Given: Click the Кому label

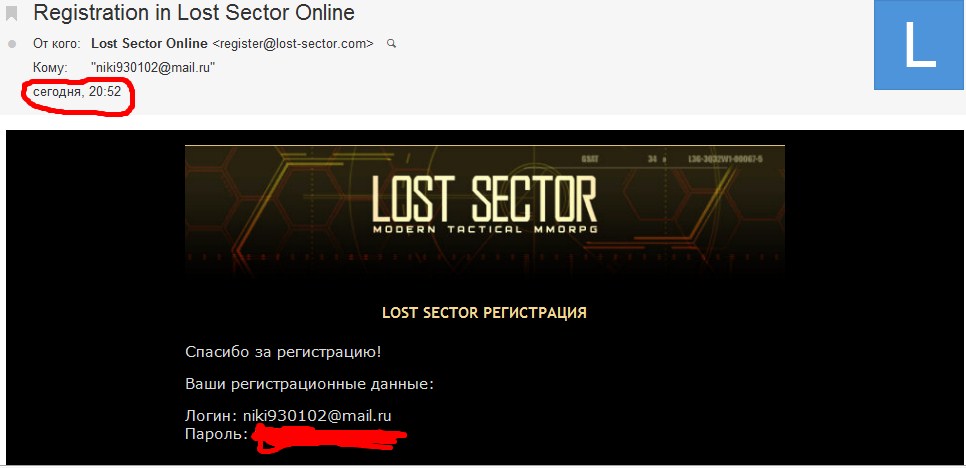Looking at the screenshot, I should click(50, 68).
